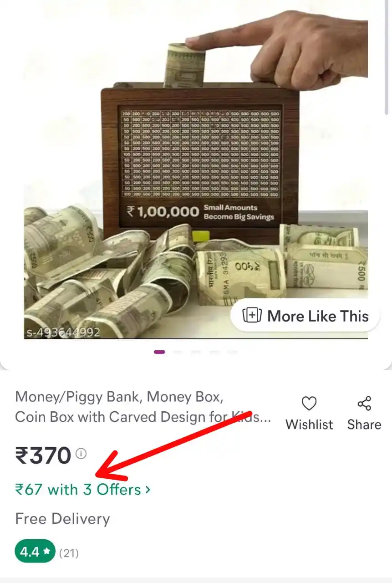Screen dimensions: 392x583
Task: View the 21 ratings count
Action: [x=69, y=553]
